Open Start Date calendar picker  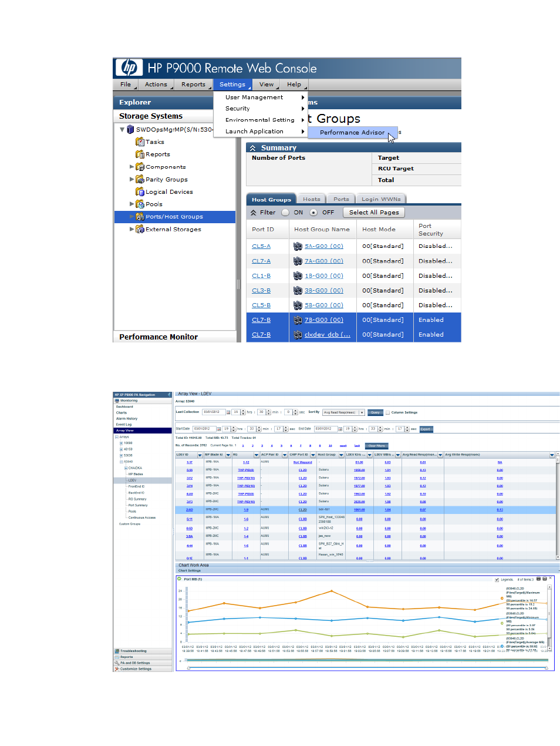coord(219,429)
